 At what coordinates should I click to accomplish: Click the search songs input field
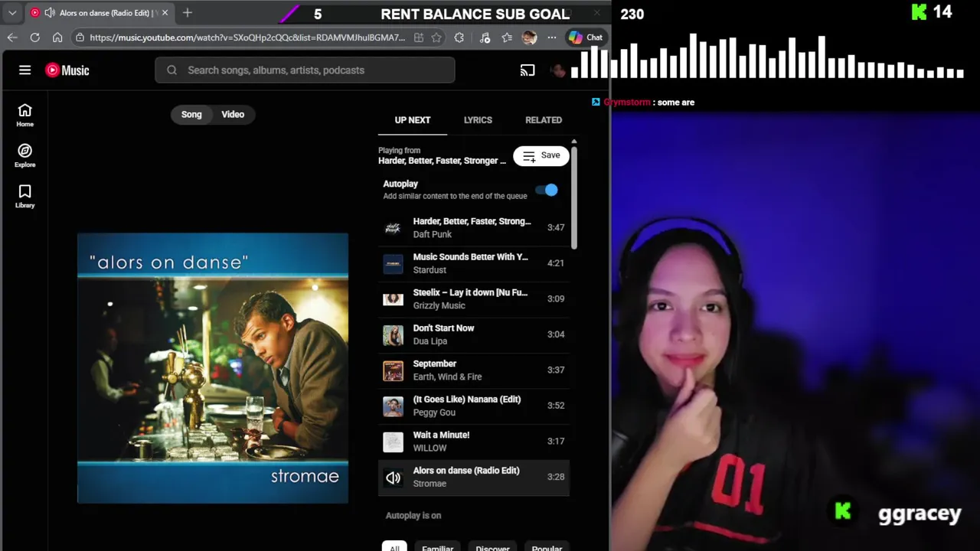click(x=305, y=70)
